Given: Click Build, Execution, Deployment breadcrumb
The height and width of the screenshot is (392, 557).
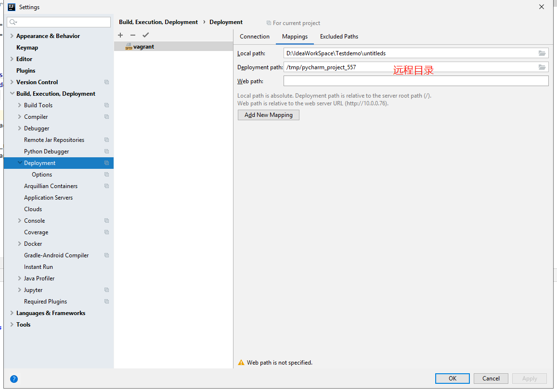Looking at the screenshot, I should [x=158, y=22].
